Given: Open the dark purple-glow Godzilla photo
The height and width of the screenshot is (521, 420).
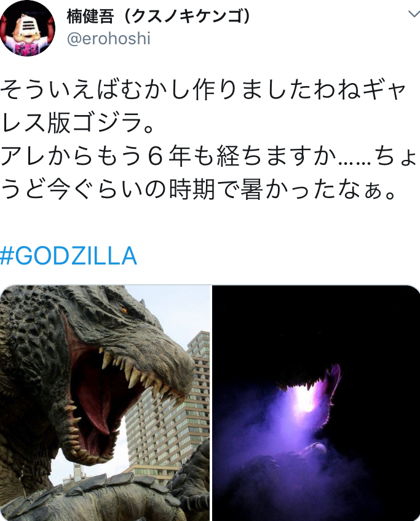Looking at the screenshot, I should [x=316, y=403].
